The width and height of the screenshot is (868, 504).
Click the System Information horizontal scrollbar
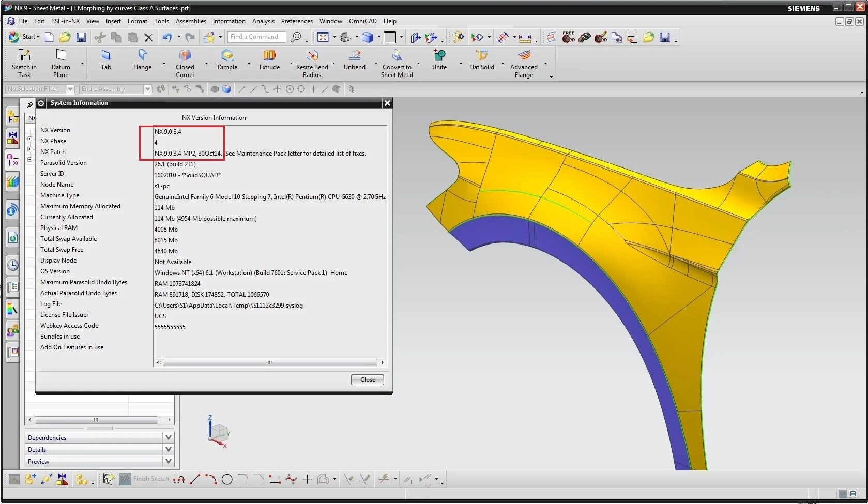click(x=269, y=362)
